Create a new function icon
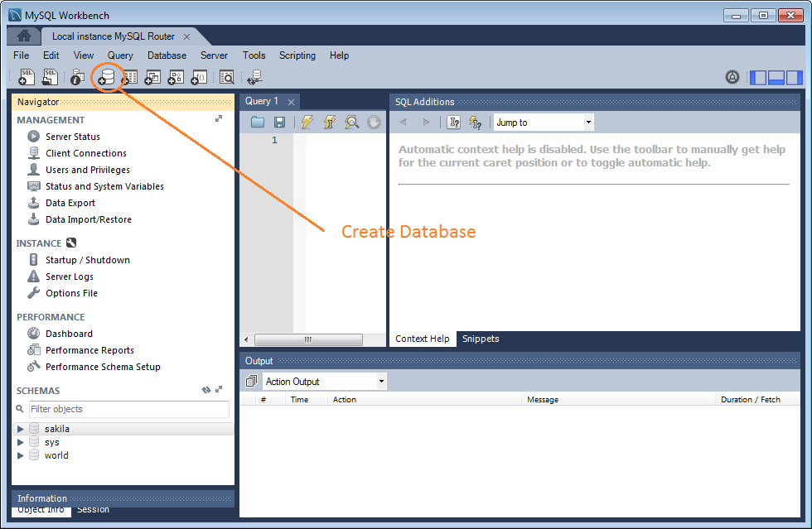 tap(199, 77)
